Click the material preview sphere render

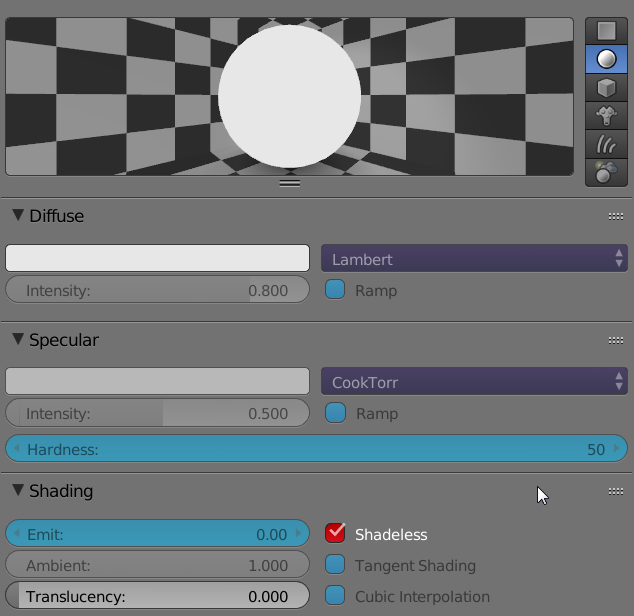click(290, 96)
